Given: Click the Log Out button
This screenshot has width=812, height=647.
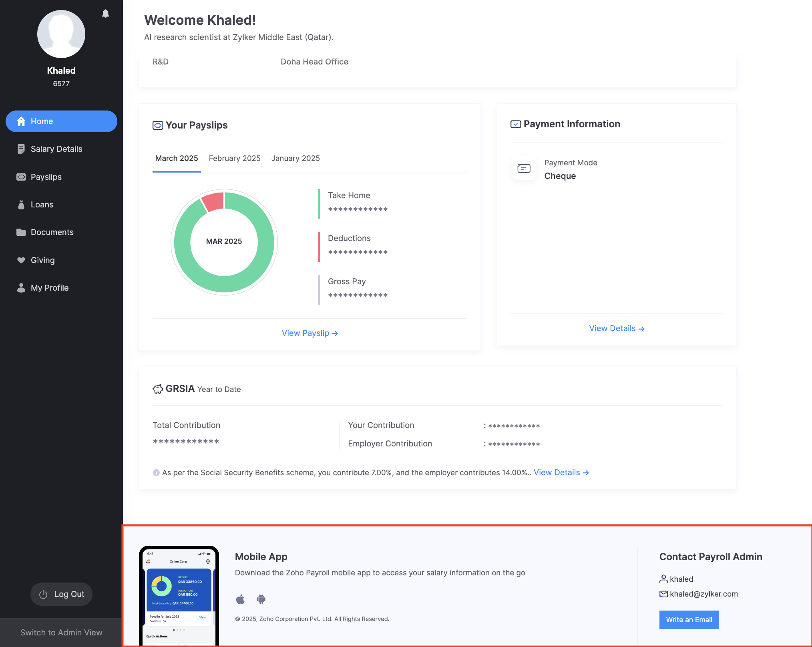Looking at the screenshot, I should point(62,594).
